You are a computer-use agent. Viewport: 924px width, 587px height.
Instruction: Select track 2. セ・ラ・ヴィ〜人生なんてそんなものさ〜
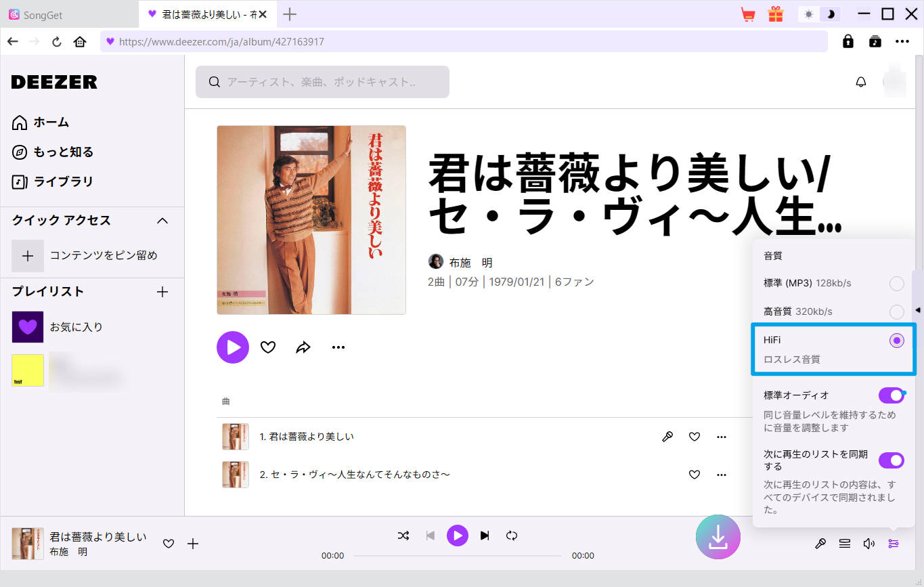pos(355,475)
